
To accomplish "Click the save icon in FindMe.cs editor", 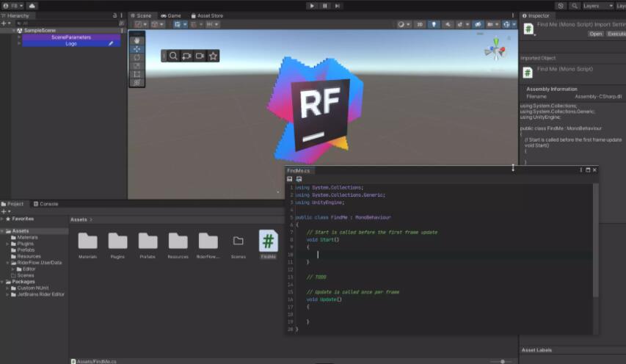I will tap(290, 179).
